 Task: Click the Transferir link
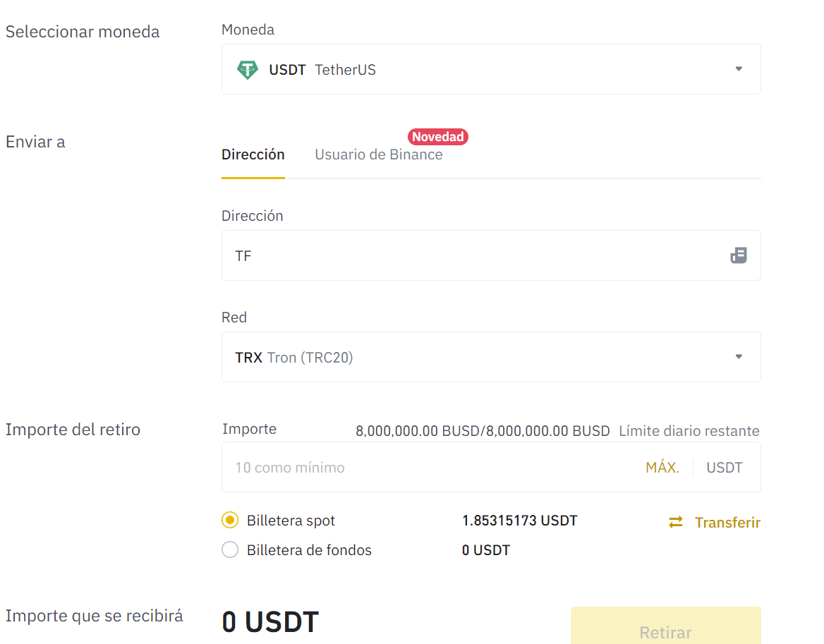pos(727,523)
